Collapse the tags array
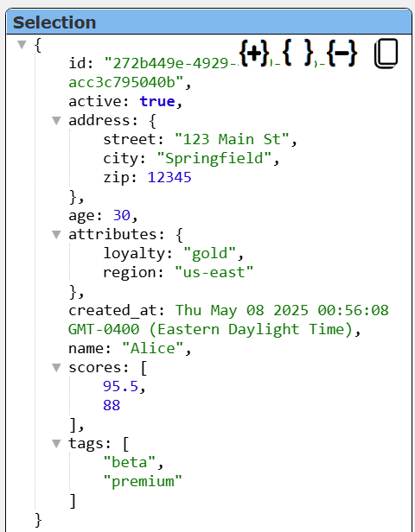The height and width of the screenshot is (532, 415). pyautogui.click(x=56, y=443)
